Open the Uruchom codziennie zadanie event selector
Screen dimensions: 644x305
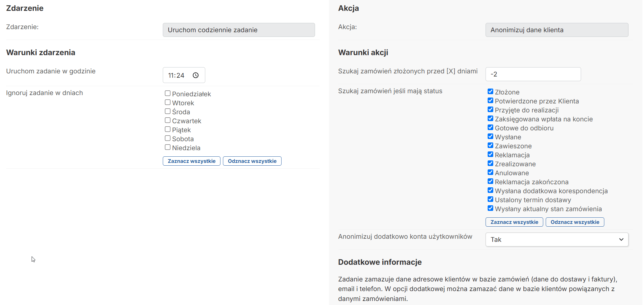pyautogui.click(x=238, y=30)
